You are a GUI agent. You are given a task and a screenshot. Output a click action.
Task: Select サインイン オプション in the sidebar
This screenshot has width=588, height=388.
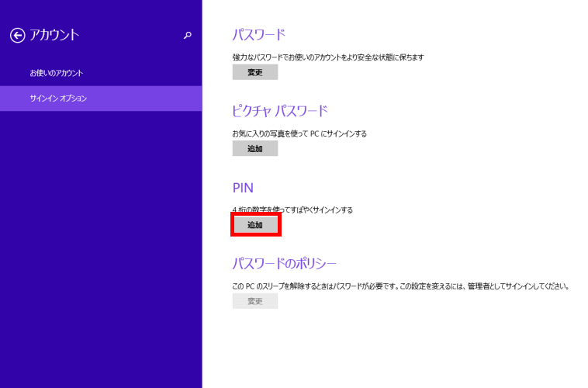[58, 99]
